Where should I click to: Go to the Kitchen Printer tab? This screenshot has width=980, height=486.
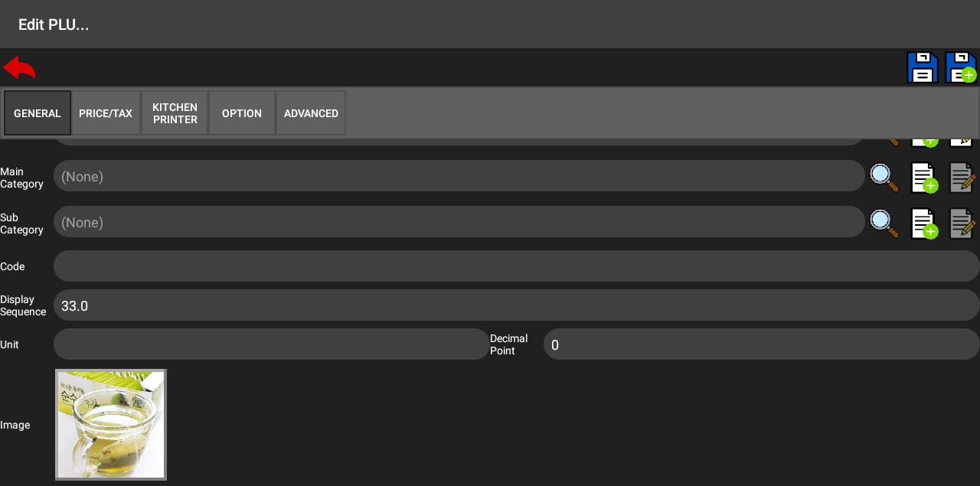click(x=175, y=113)
